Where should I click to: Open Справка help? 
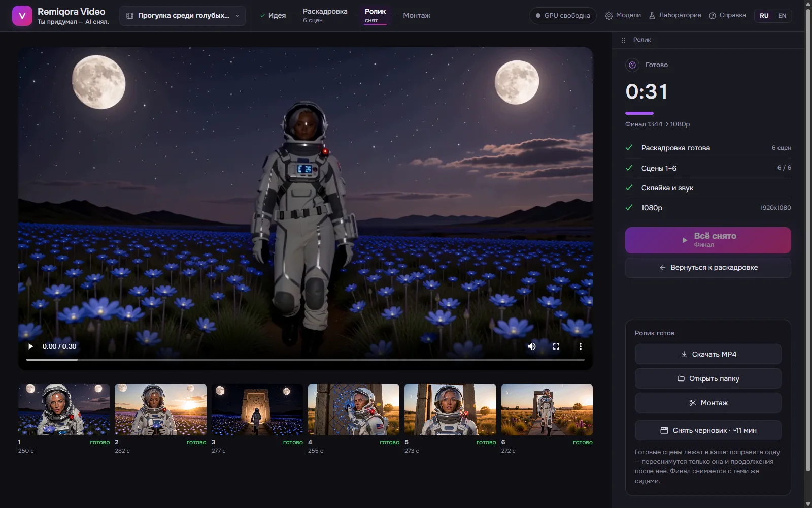pyautogui.click(x=727, y=16)
